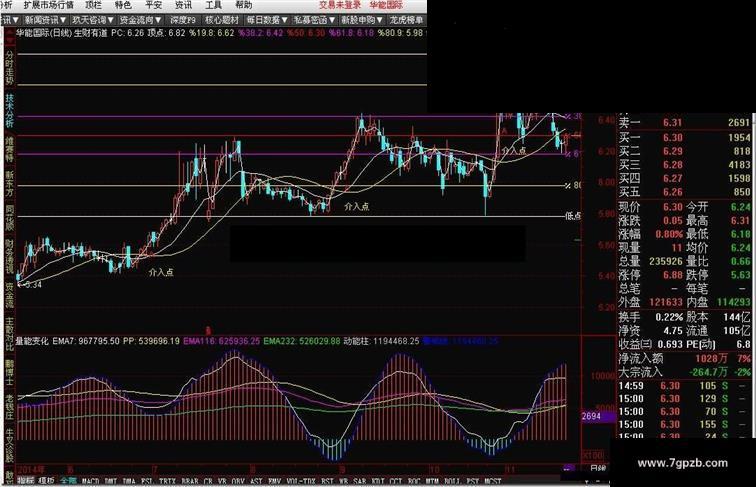
Task: Click the 净流入额 value 1028万
Action: (711, 359)
